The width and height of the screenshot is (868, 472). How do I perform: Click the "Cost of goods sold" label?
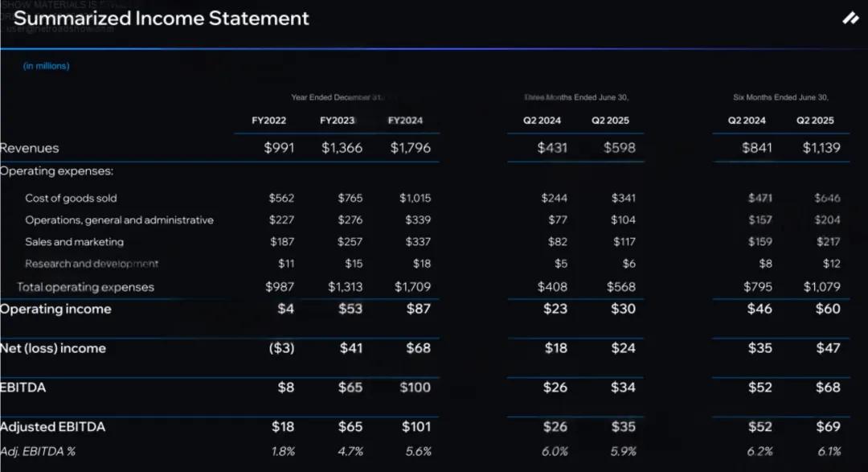point(71,198)
